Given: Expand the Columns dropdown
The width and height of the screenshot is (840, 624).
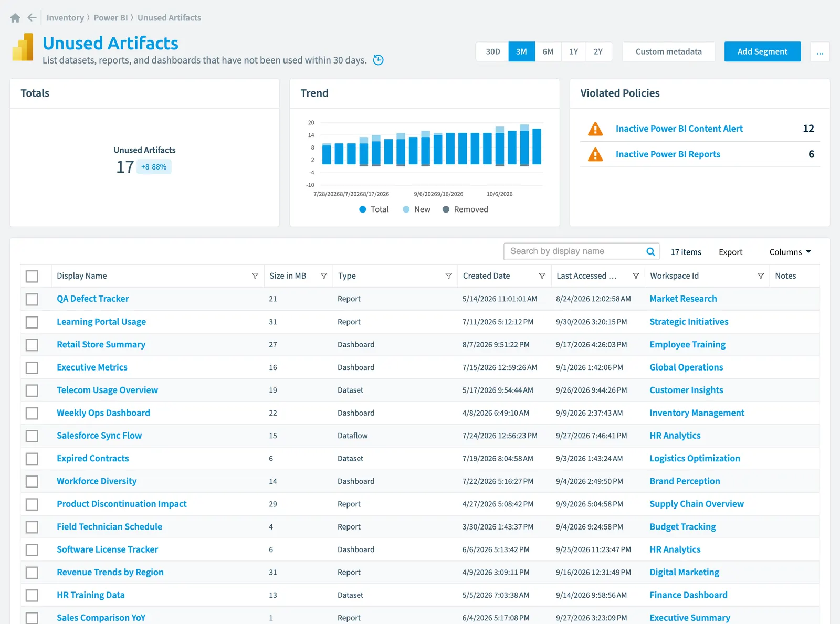Looking at the screenshot, I should tap(790, 252).
